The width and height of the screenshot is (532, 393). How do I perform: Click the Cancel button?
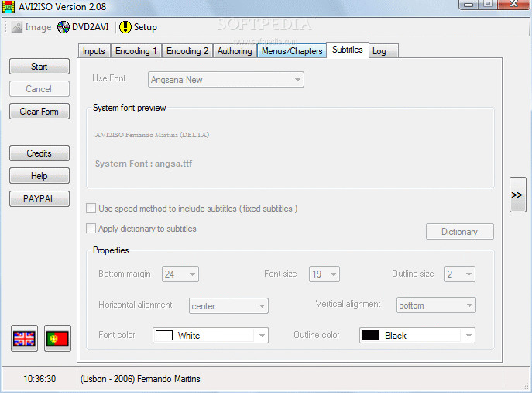tap(39, 89)
